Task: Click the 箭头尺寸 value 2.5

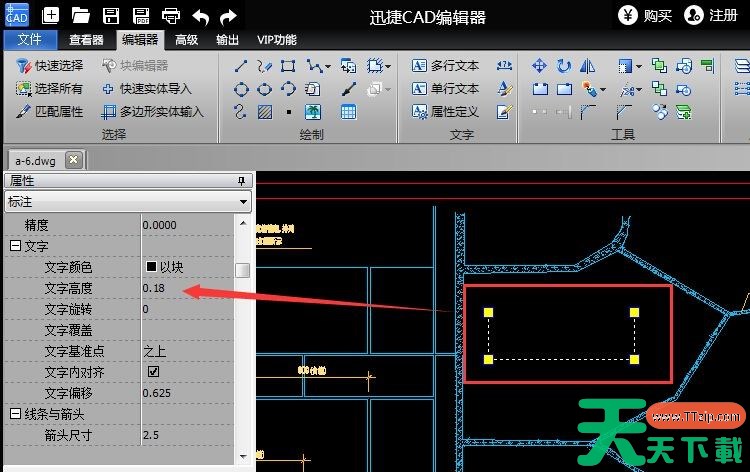Action: tap(151, 435)
